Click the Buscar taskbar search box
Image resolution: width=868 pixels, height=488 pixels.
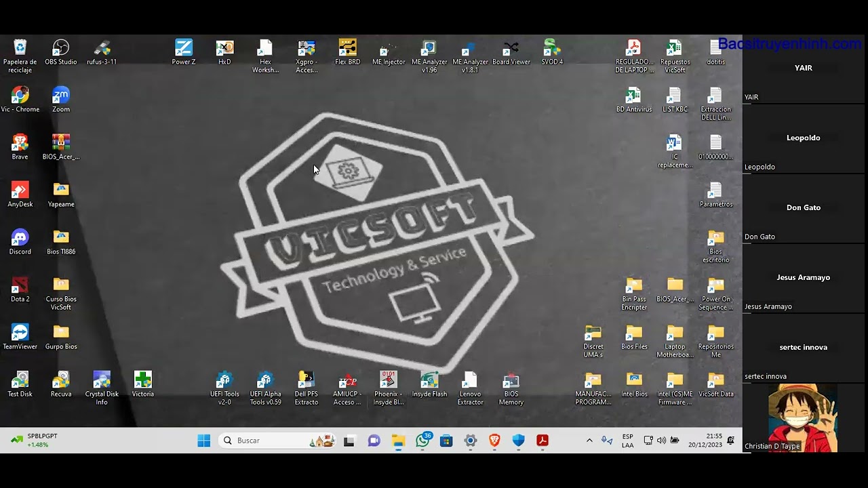[x=277, y=441]
